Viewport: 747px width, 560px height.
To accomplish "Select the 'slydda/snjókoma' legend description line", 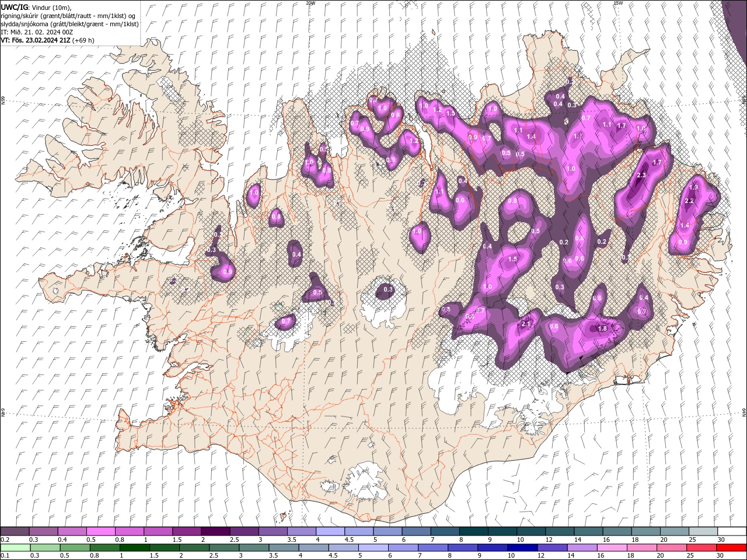I will [x=69, y=24].
